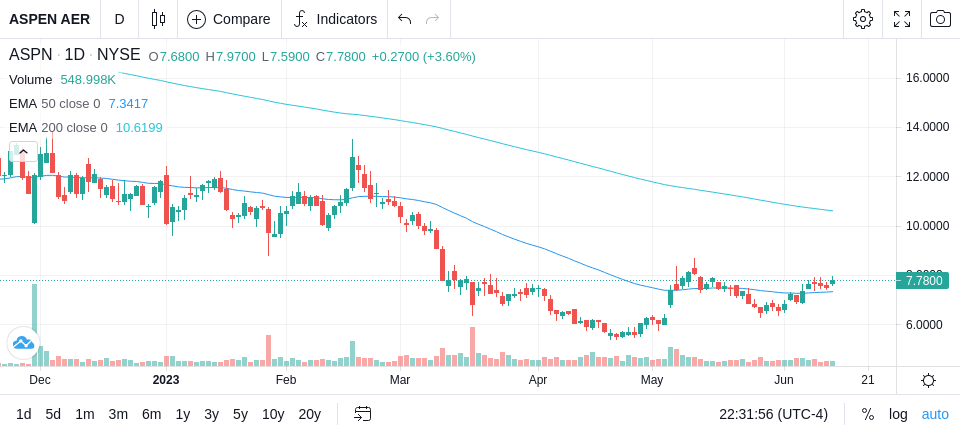This screenshot has height=433, width=960.
Task: Toggle percentage scale
Action: click(x=868, y=415)
